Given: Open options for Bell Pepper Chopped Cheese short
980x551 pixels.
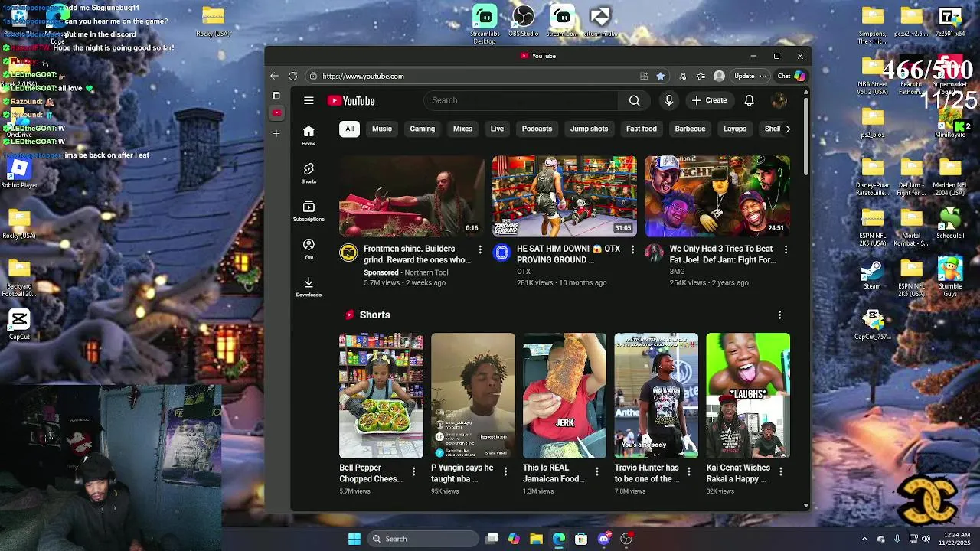Looking at the screenshot, I should tap(413, 471).
